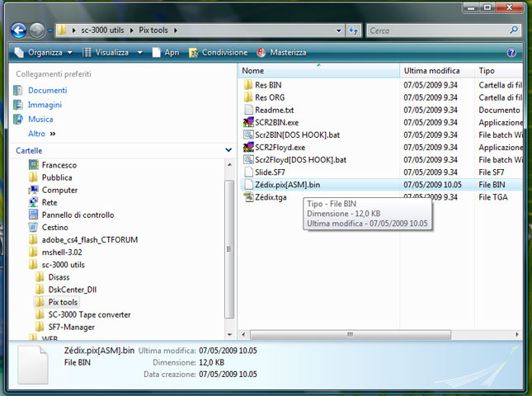The width and height of the screenshot is (532, 396).
Task: Select Pubblica folder in tree
Action: (57, 177)
